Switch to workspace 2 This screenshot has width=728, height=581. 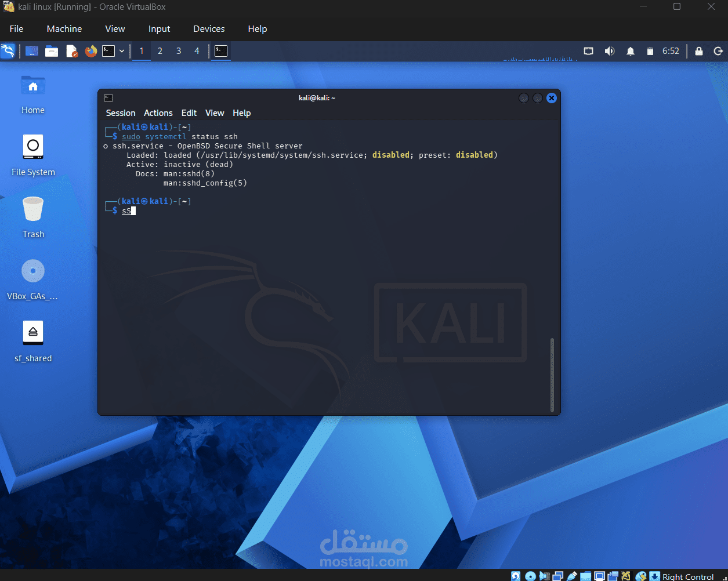point(160,51)
